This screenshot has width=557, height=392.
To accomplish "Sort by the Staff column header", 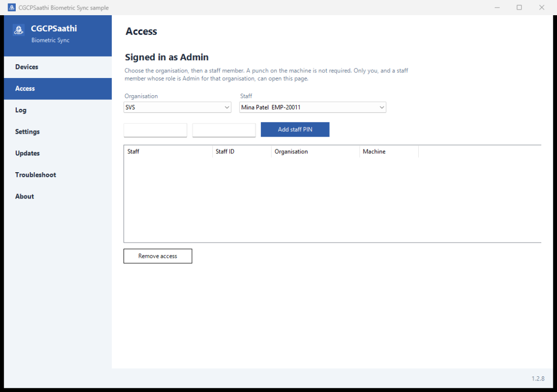I will pyautogui.click(x=168, y=151).
